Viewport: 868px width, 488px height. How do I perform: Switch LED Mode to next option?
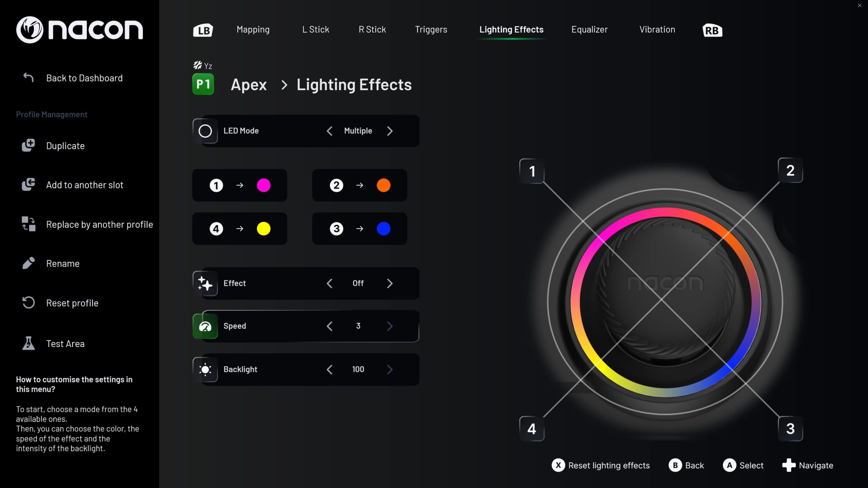[390, 131]
